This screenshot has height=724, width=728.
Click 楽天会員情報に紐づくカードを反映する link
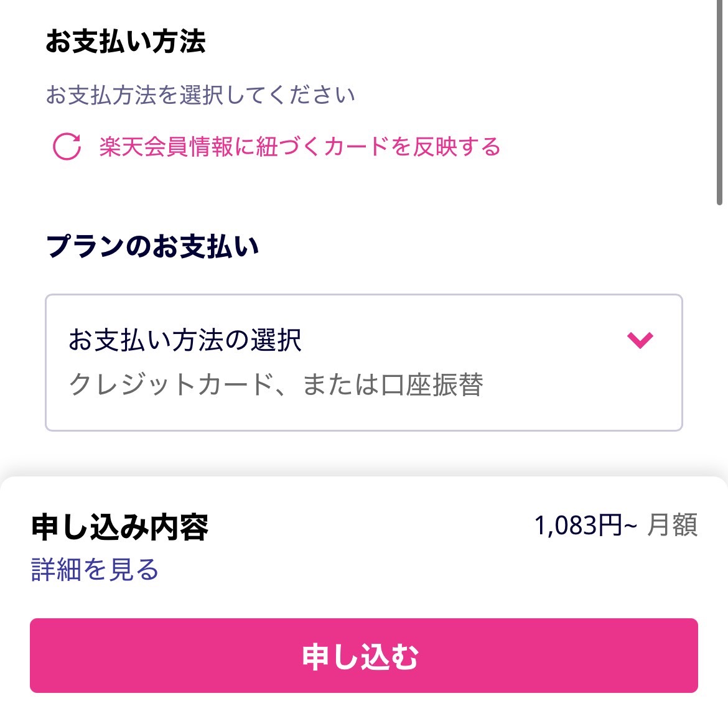pyautogui.click(x=299, y=147)
